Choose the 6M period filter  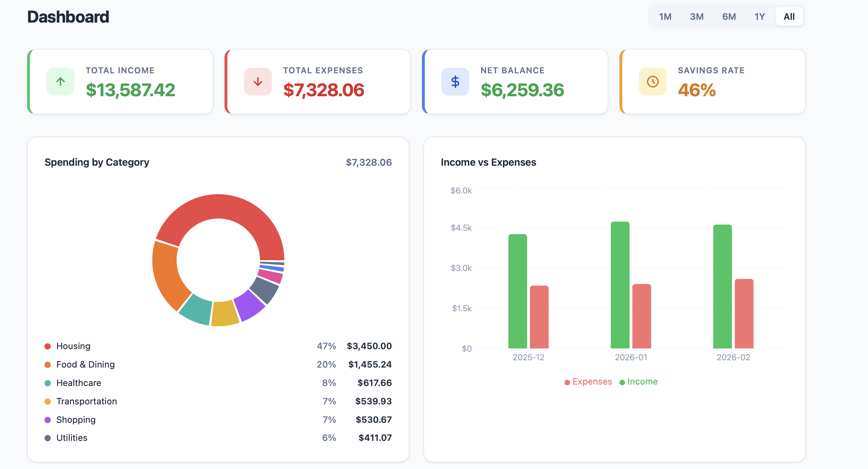tap(729, 17)
